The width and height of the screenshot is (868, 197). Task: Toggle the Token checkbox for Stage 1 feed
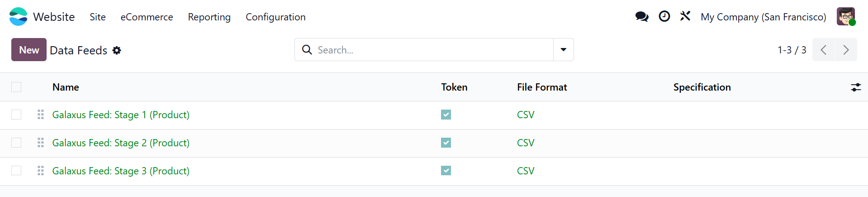446,115
